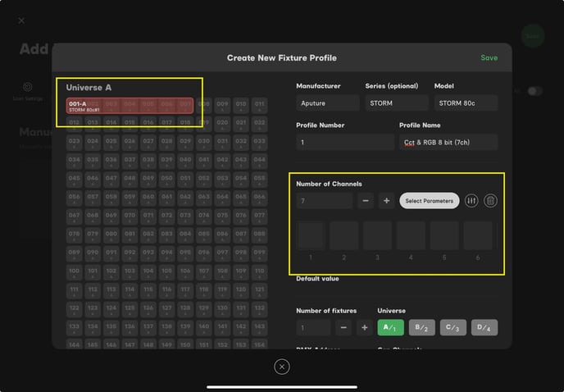Image resolution: width=564 pixels, height=392 pixels.
Task: Increase number of fixtures with plus
Action: [364, 327]
